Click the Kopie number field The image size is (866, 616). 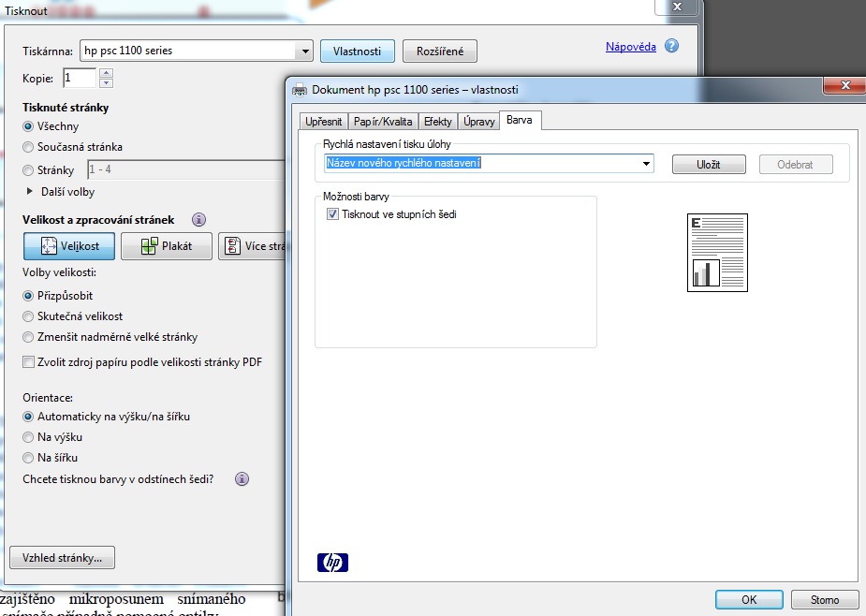coord(80,78)
